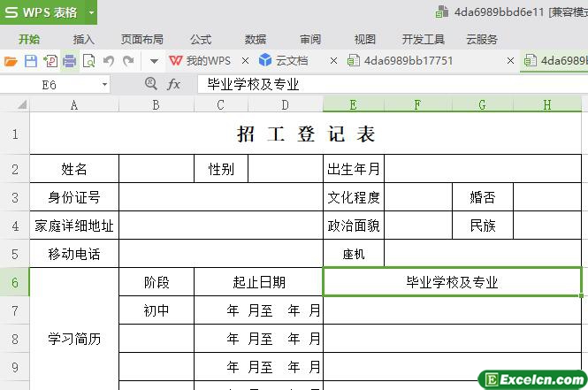Select column F header

417,105
